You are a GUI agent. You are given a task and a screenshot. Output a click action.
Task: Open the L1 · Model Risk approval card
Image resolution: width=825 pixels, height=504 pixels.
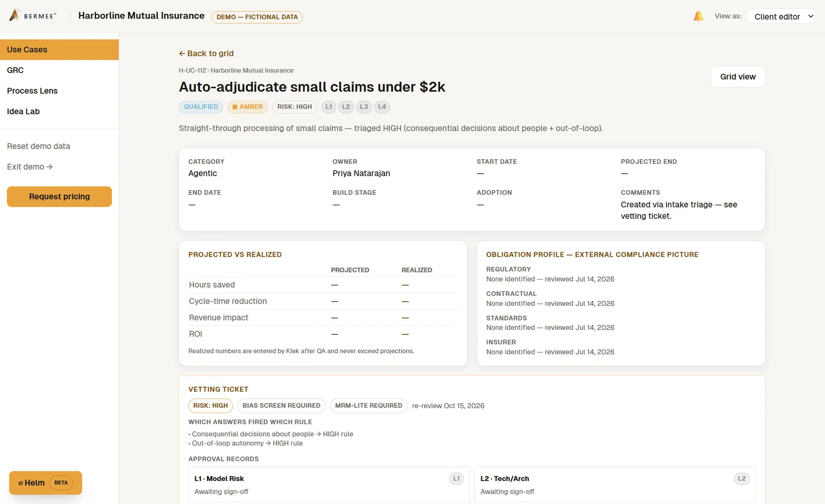(x=329, y=485)
